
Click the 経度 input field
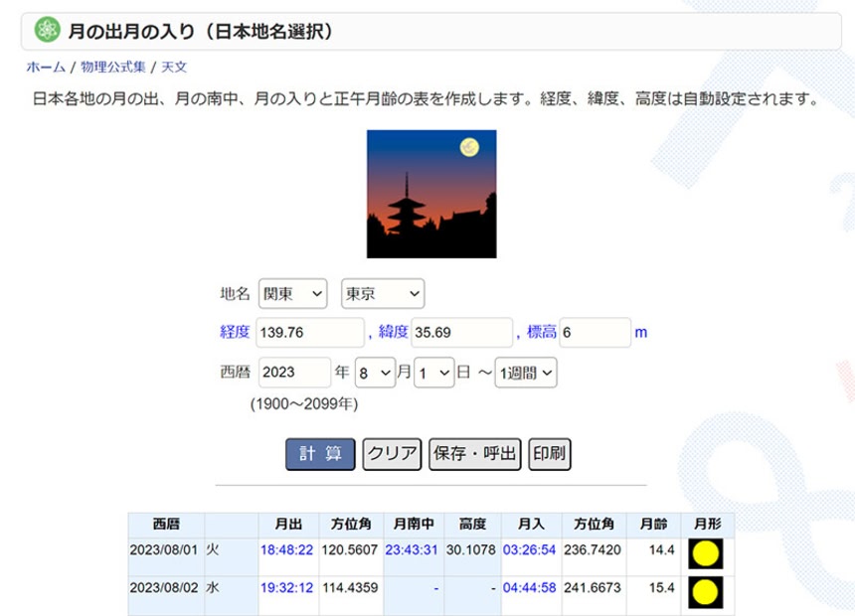pyautogui.click(x=310, y=333)
